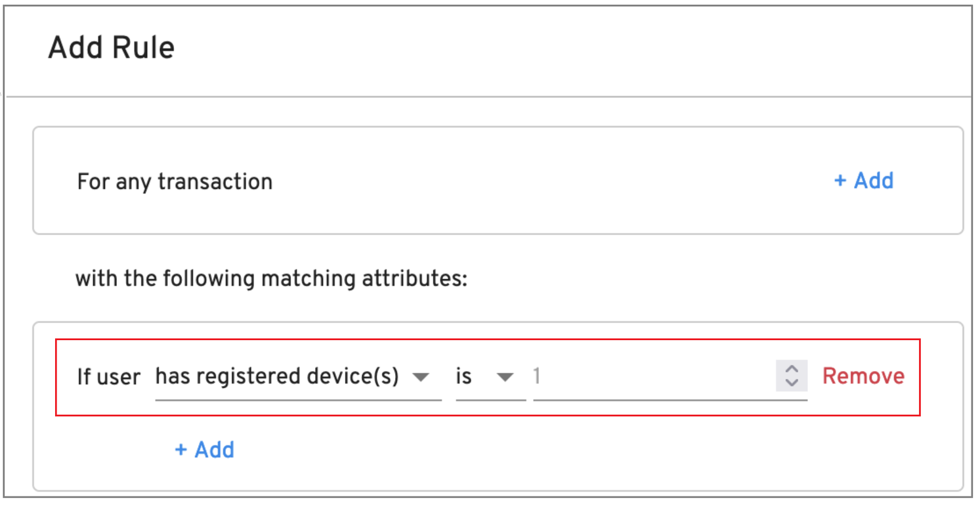Screen dimensions: 980x505
Task: Select the "For any transaction" text
Action: click(x=175, y=181)
